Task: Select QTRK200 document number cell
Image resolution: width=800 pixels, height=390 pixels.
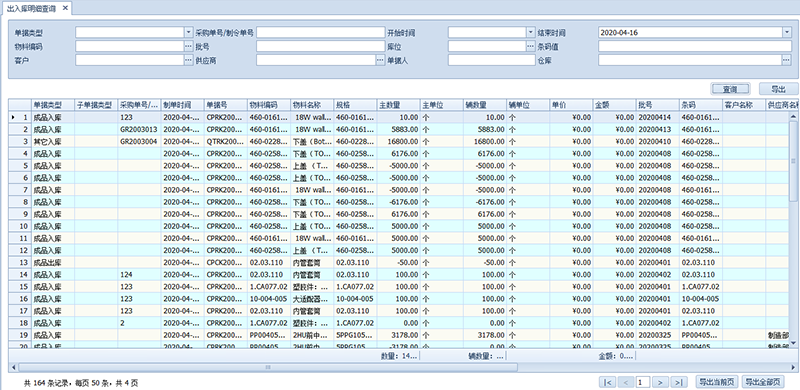Action: point(226,141)
